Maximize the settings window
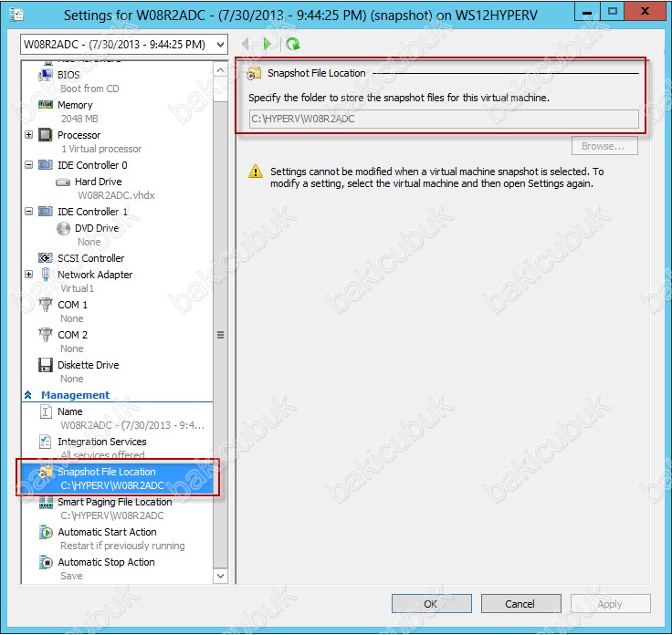This screenshot has height=635, width=672. (x=612, y=11)
